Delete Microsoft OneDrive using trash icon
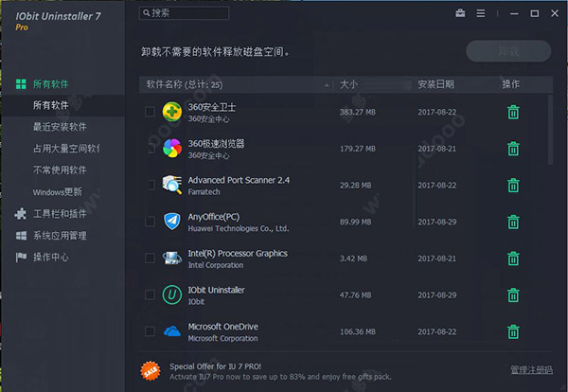The image size is (568, 392). pos(513,331)
